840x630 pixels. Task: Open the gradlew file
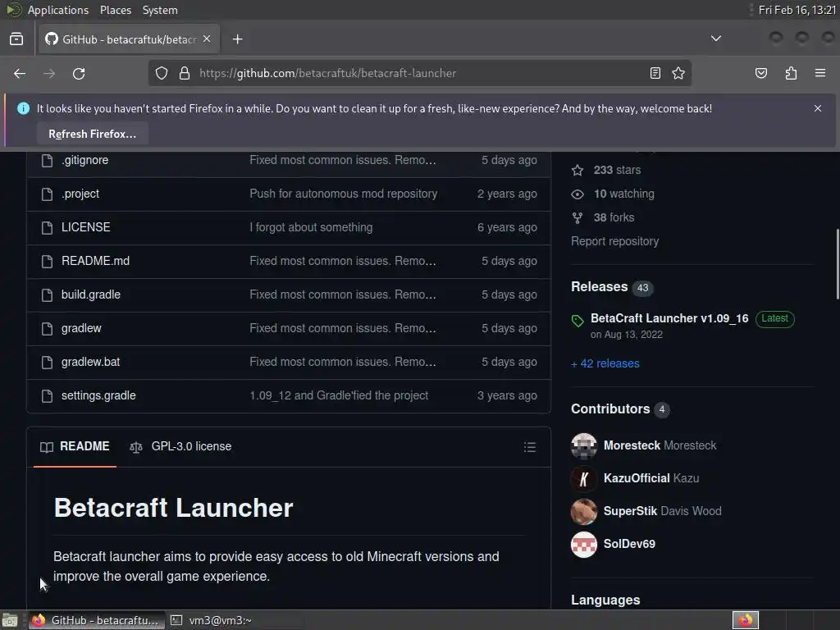click(81, 328)
